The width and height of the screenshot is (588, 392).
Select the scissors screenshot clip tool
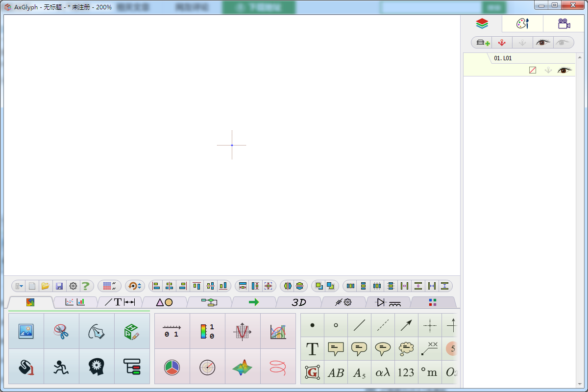61,331
